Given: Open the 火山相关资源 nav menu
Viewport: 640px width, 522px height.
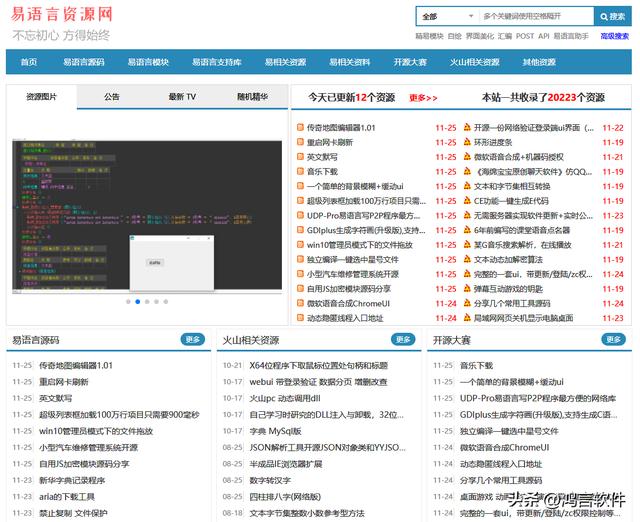Looking at the screenshot, I should point(475,62).
